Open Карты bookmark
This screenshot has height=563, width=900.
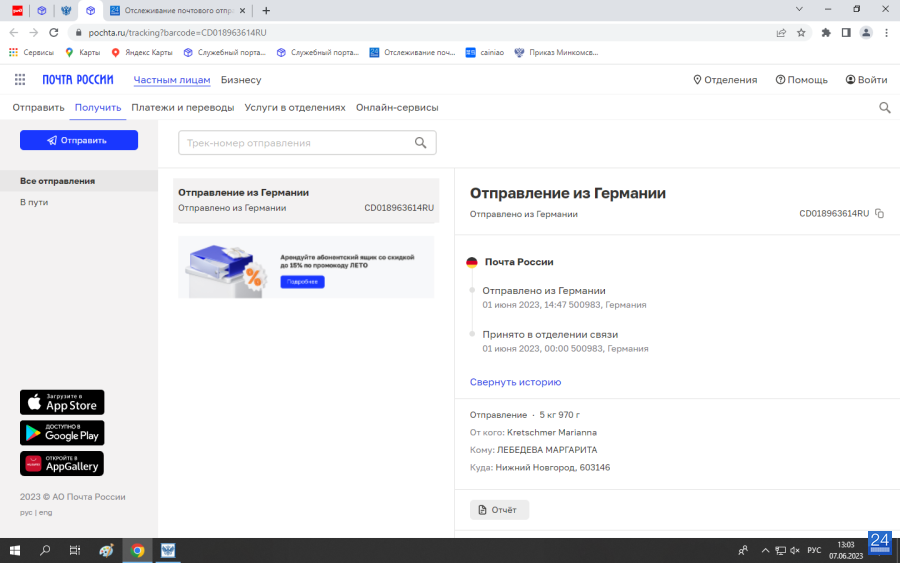coord(83,52)
